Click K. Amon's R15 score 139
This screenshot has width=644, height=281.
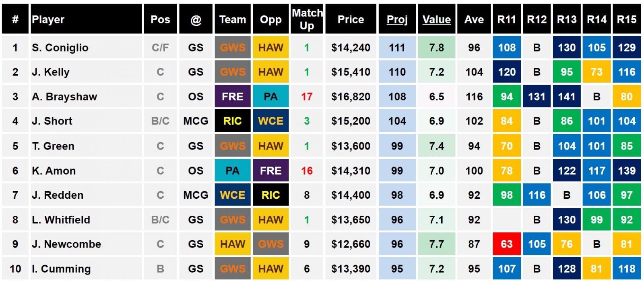click(x=626, y=171)
